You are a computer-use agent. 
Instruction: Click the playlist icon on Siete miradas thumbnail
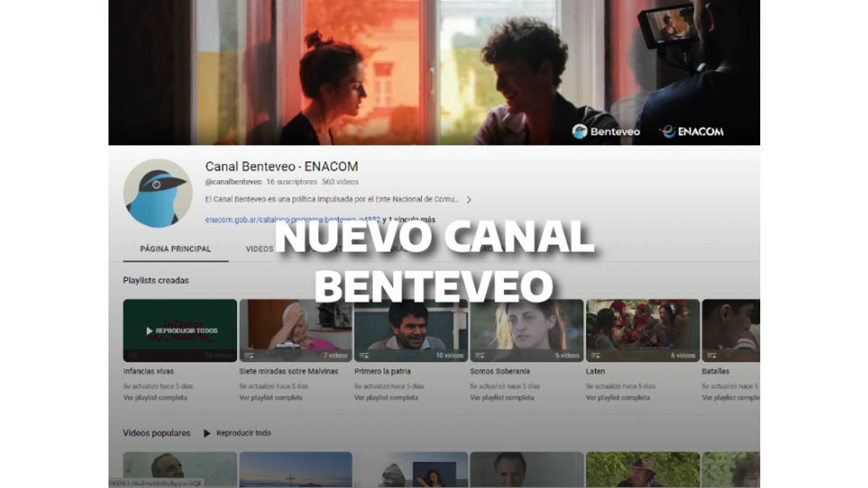[250, 356]
